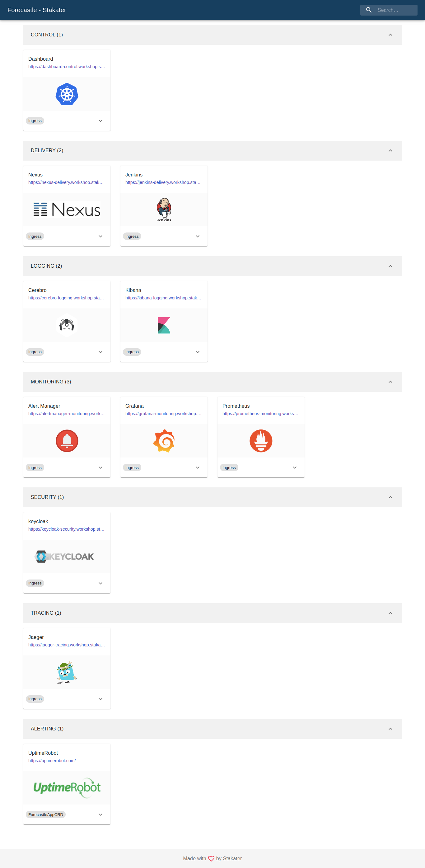The width and height of the screenshot is (425, 868).
Task: Click the Ingress chip on Jaeger card
Action: [x=35, y=699]
